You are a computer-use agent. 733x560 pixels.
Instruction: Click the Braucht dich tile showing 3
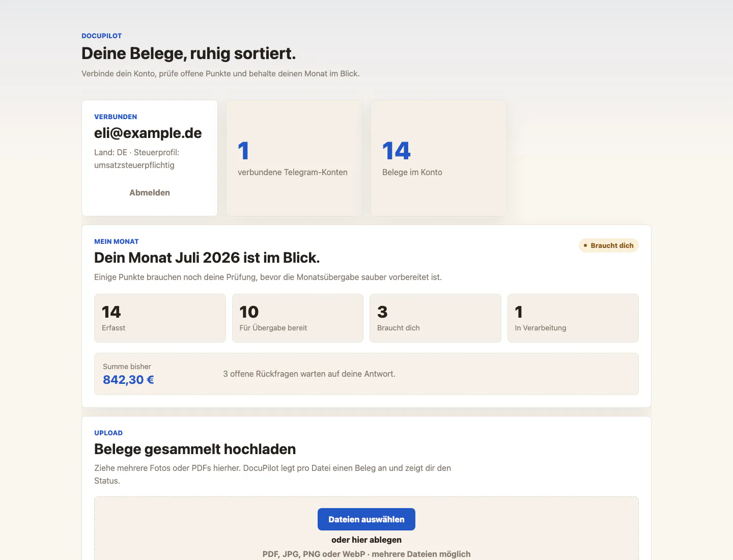click(435, 318)
